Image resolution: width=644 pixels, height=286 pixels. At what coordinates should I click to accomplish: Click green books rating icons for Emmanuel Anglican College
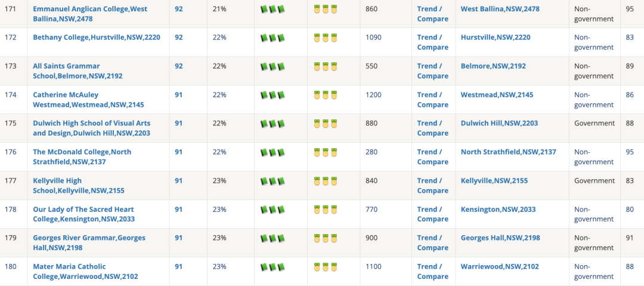[273, 9]
